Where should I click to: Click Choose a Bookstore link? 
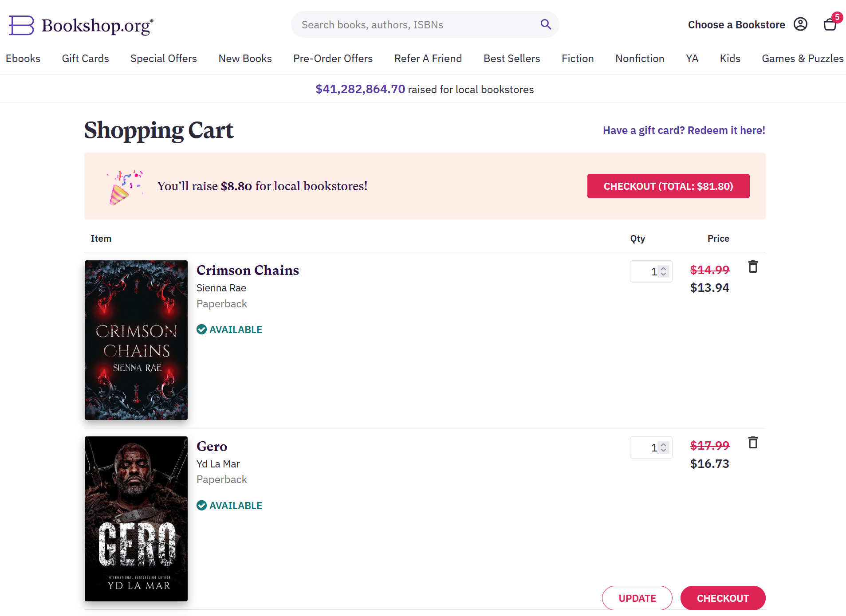[x=736, y=25]
